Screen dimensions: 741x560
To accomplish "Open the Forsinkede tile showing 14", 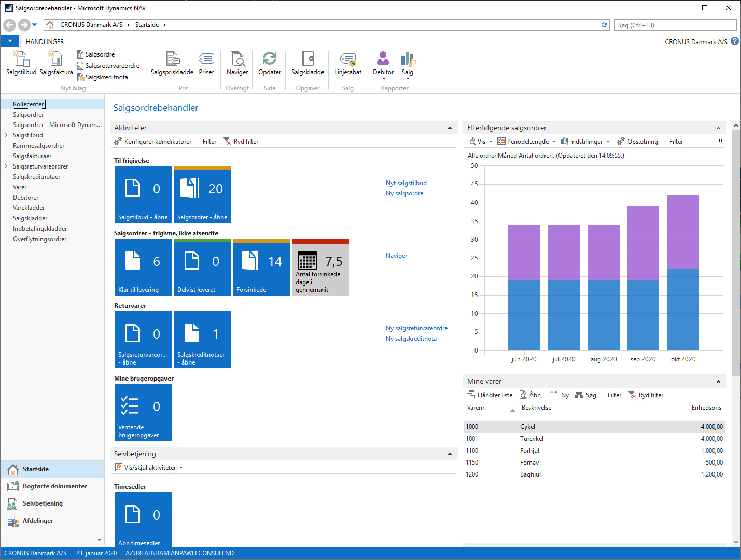I will tap(262, 267).
